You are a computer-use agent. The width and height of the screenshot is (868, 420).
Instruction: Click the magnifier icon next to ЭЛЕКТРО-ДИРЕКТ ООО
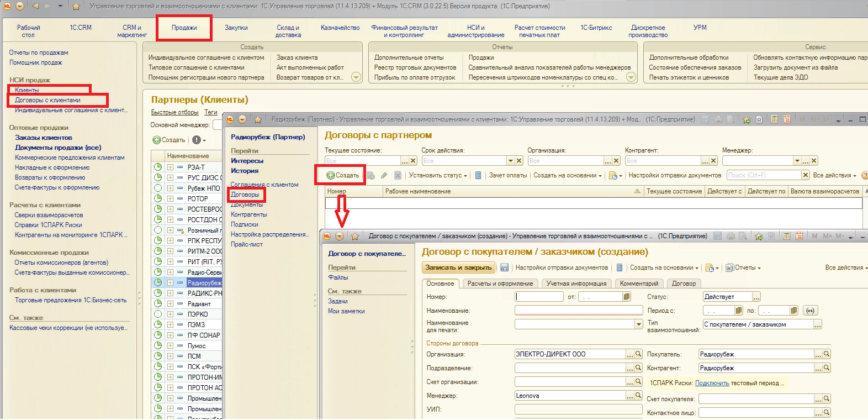point(638,354)
